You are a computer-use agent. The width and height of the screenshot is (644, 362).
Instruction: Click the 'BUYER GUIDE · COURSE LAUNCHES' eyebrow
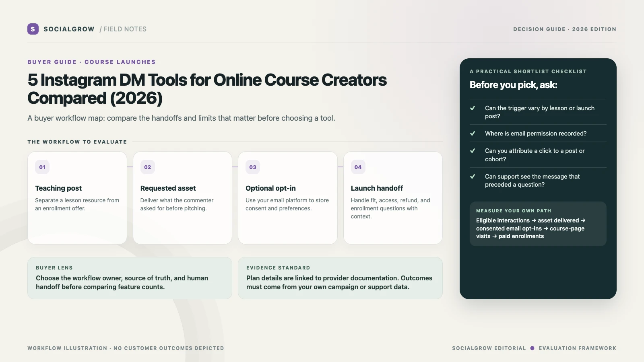click(x=91, y=62)
